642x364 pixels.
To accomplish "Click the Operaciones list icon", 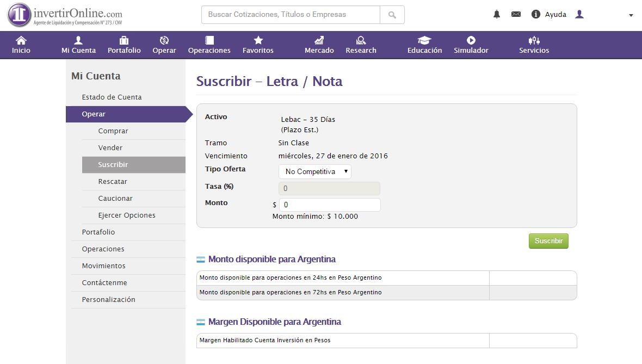I will click(x=209, y=40).
